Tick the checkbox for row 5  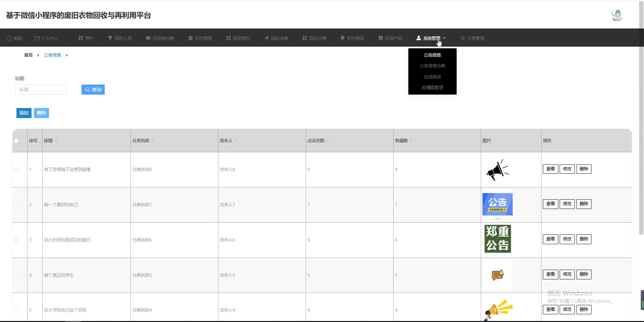(x=16, y=310)
